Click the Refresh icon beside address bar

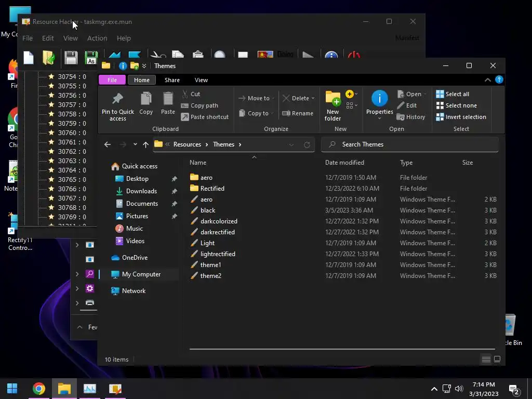click(307, 144)
